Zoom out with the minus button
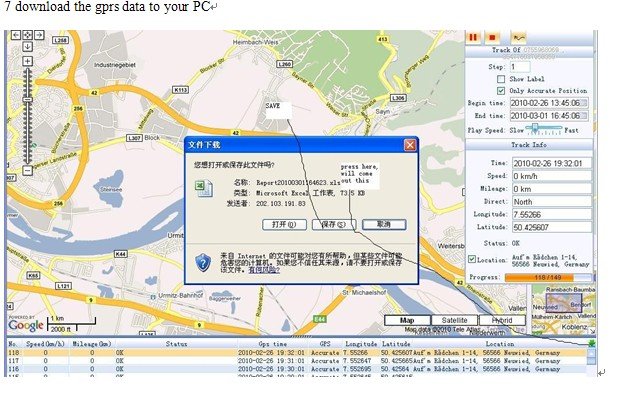 click(x=27, y=170)
